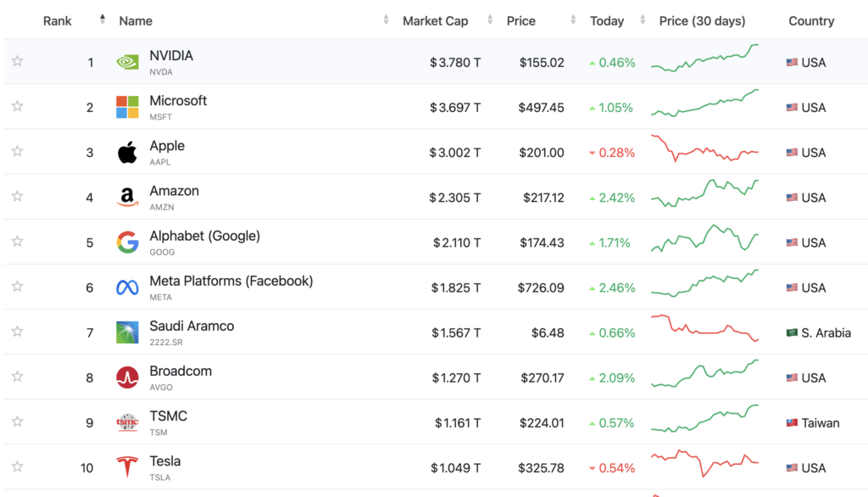Select the Meta infinity logo
Image resolution: width=868 pixels, height=497 pixels.
click(126, 287)
